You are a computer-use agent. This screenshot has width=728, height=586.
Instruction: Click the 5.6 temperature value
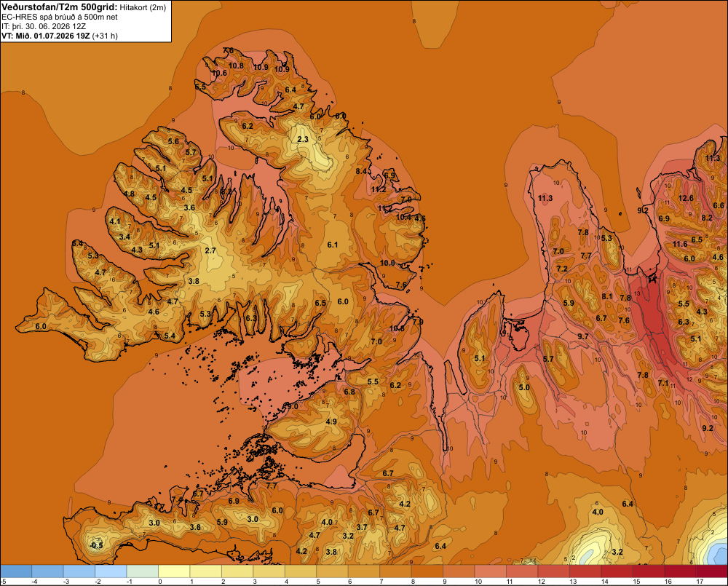click(x=173, y=141)
